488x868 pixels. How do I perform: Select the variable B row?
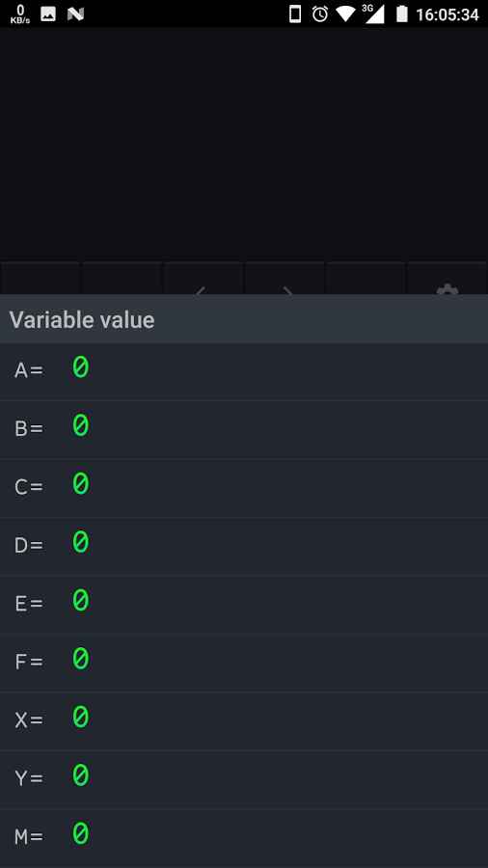coord(244,429)
